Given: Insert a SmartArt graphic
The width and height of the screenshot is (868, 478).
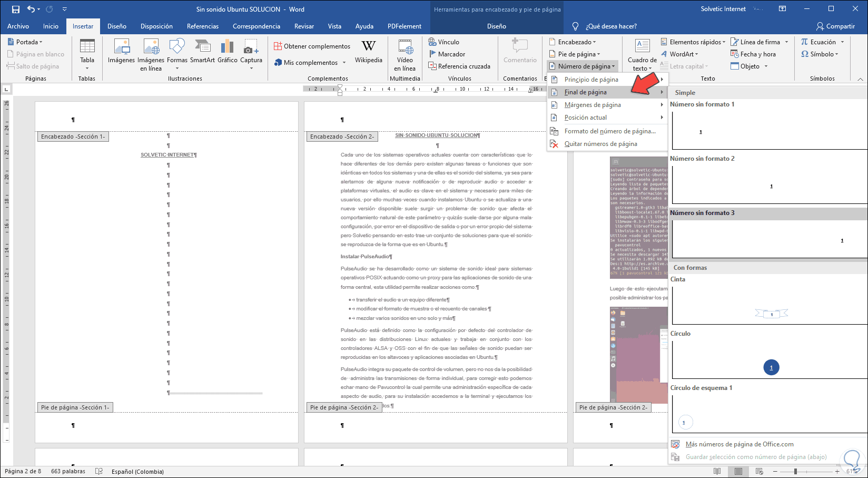Looking at the screenshot, I should pyautogui.click(x=202, y=52).
